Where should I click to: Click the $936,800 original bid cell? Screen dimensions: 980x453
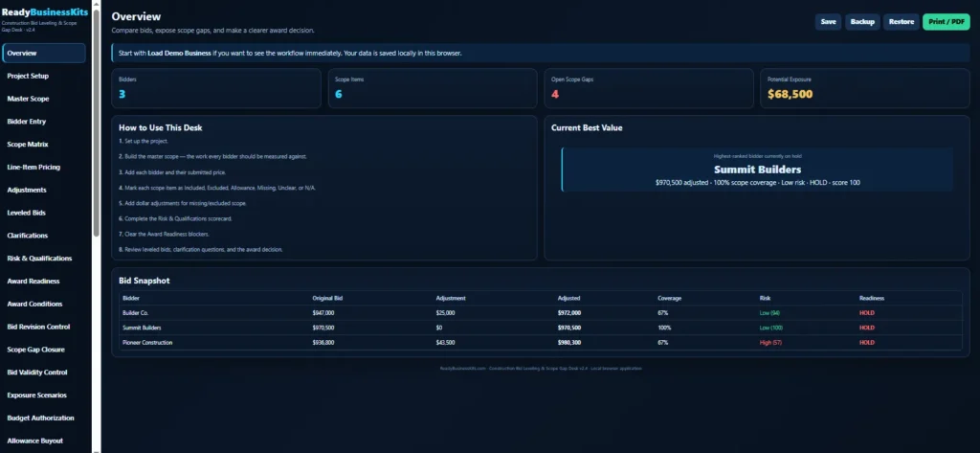(x=323, y=343)
